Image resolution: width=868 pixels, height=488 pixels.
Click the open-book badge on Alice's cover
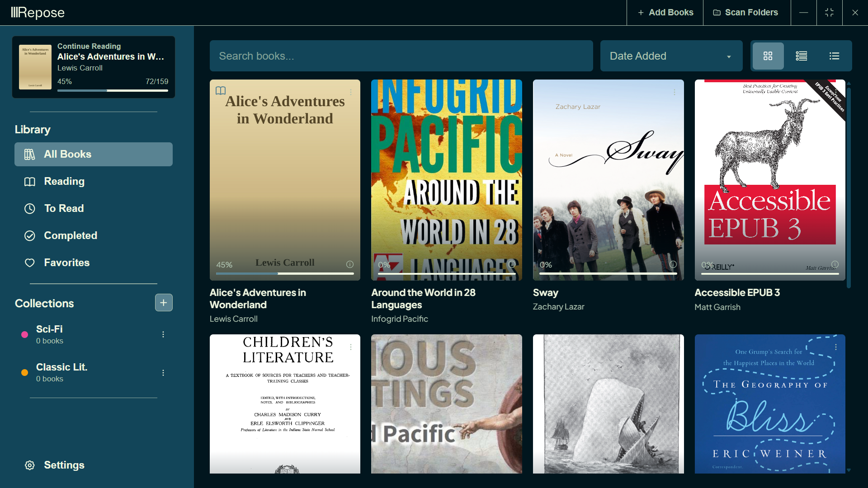[221, 90]
